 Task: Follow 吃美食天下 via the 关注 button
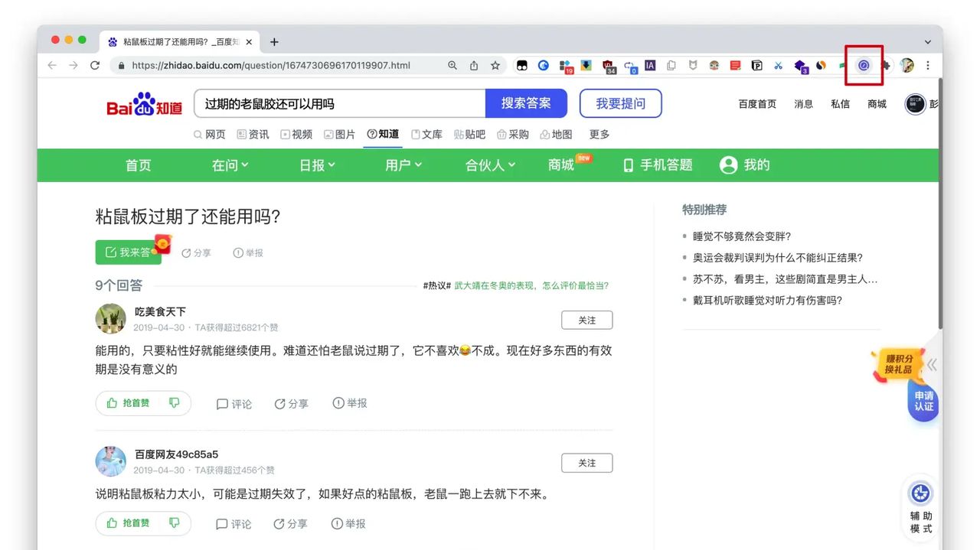586,320
